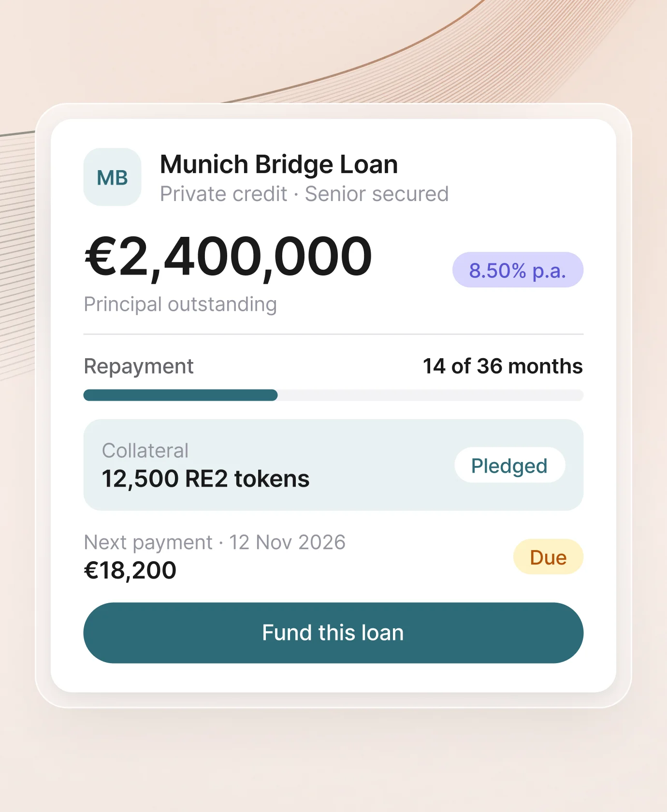Click the Collateral heading label
Screen dimensions: 667x812
pyautogui.click(x=145, y=450)
